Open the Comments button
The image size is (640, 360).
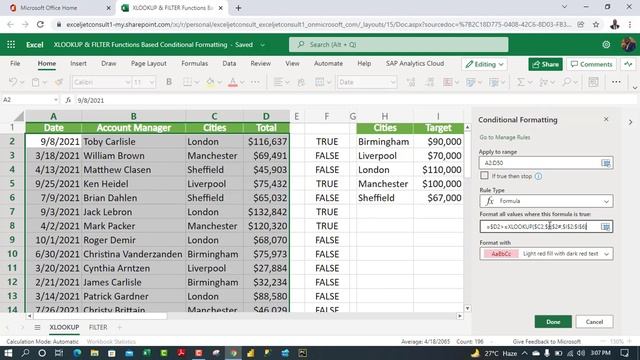(x=591, y=64)
